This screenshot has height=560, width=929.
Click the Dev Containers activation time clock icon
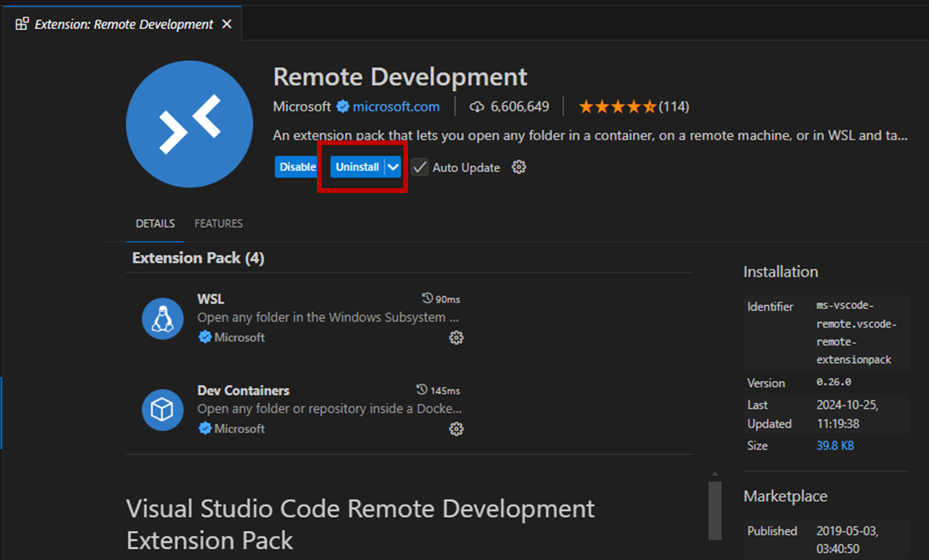(x=422, y=390)
